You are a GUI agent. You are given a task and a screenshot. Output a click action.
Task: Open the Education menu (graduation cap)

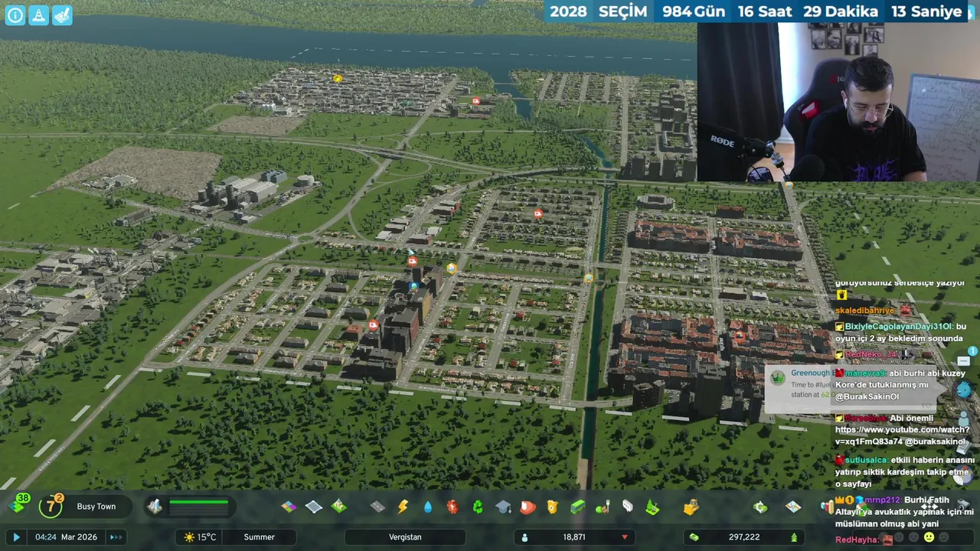pos(503,507)
